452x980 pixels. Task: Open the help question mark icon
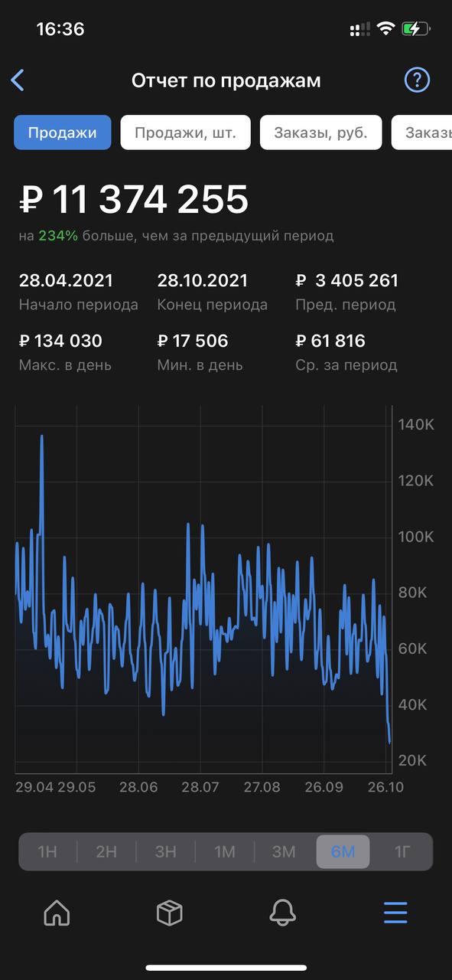point(418,80)
